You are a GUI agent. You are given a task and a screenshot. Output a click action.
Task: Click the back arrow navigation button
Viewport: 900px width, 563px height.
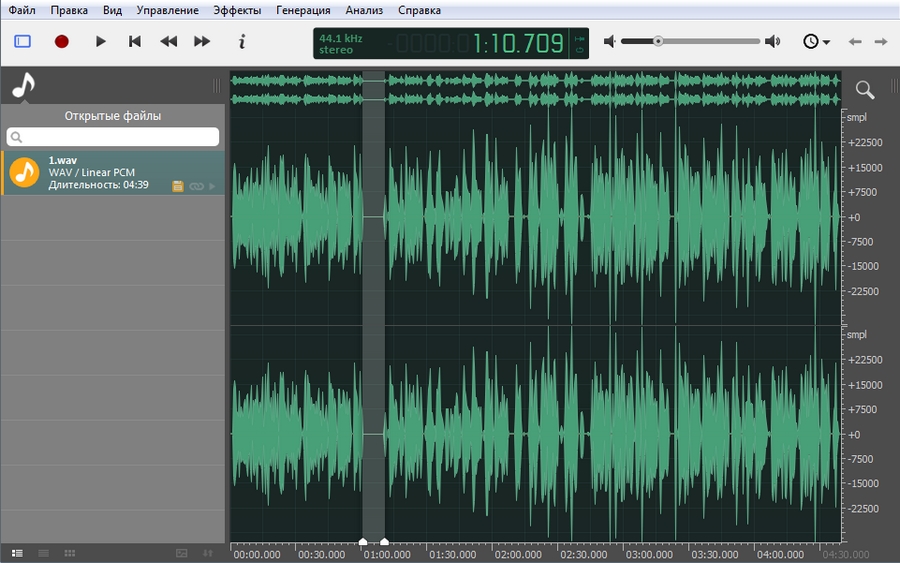click(x=855, y=41)
